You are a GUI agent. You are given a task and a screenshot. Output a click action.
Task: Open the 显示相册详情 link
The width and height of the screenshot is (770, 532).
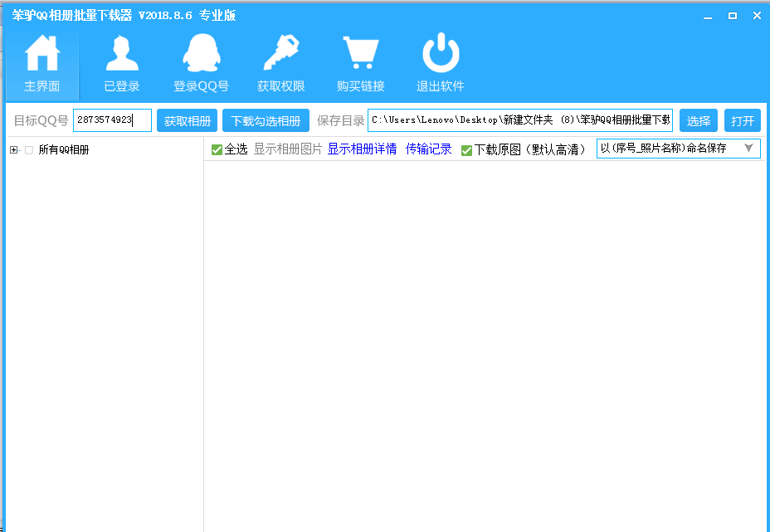click(x=362, y=149)
